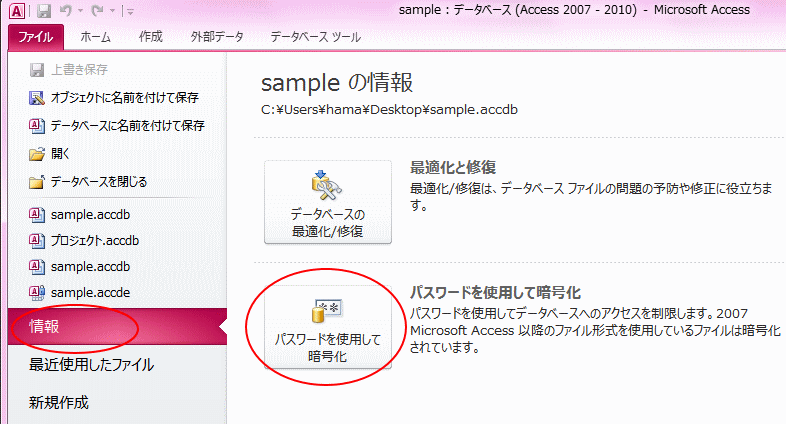Choose 上書き保存 in the file menu
786x424 pixels.
79,70
